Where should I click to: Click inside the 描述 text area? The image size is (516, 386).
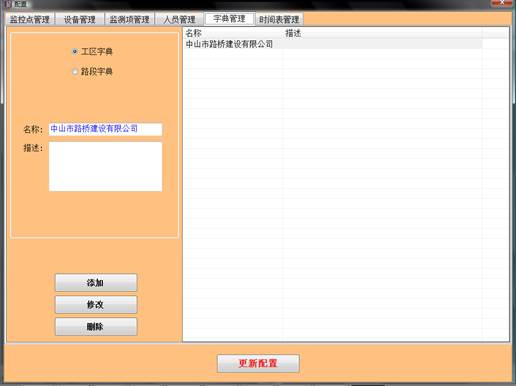point(105,166)
